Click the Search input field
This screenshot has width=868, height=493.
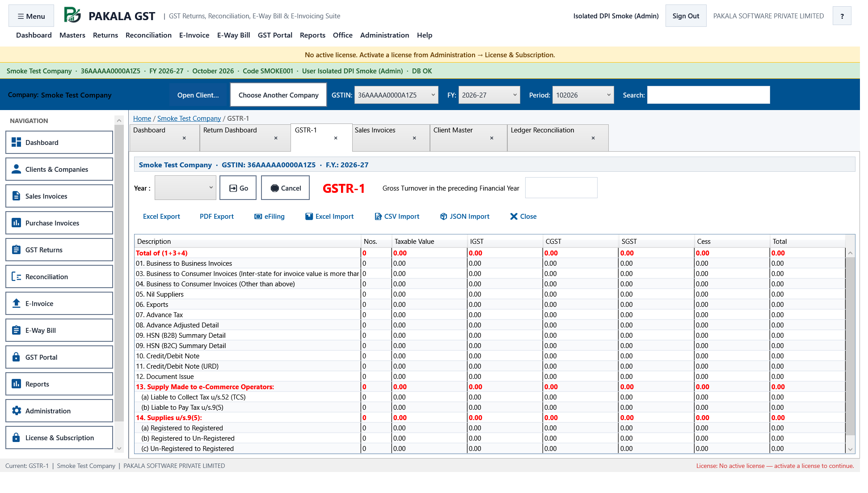coord(708,95)
